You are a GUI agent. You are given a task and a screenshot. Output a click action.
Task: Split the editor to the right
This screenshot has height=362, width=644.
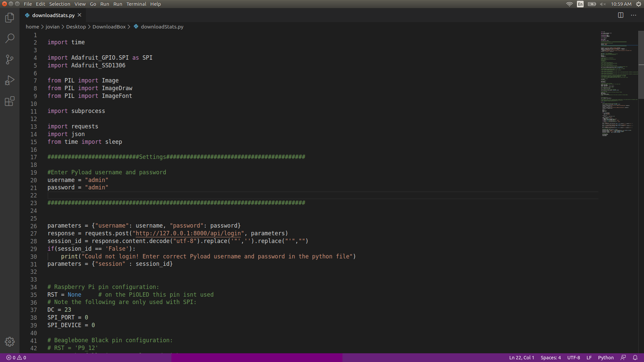pos(621,15)
